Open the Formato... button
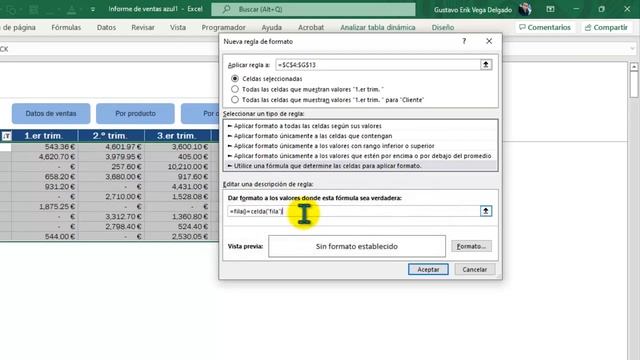The width and height of the screenshot is (640, 360). pyautogui.click(x=471, y=246)
